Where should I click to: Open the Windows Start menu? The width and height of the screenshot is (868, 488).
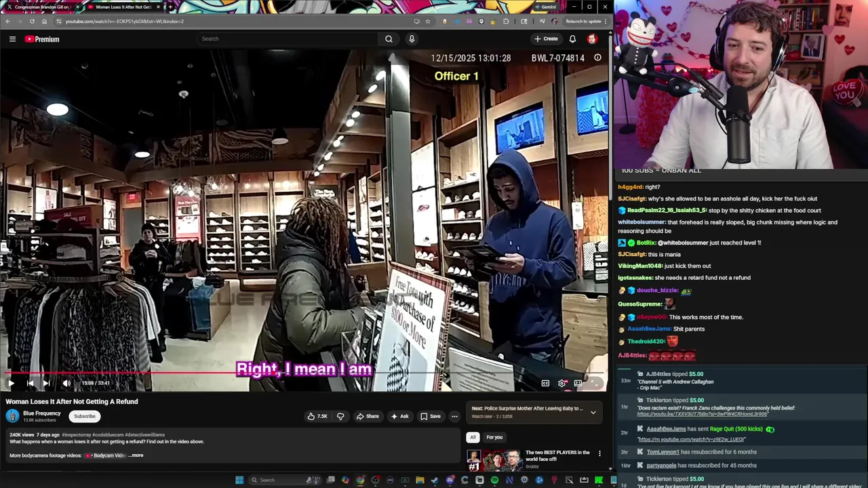click(239, 480)
